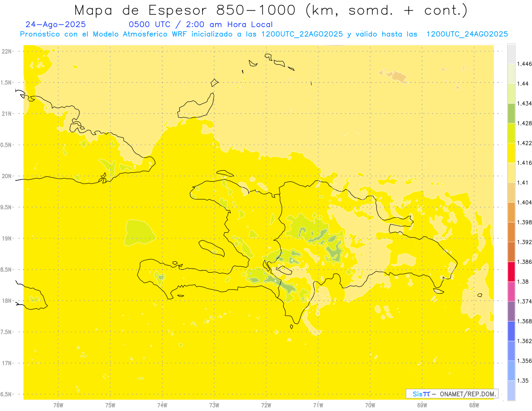Select the yellow-green legend band between 1.422 and 1.428
Image resolution: width=532 pixels, height=411 pixels.
511,133
